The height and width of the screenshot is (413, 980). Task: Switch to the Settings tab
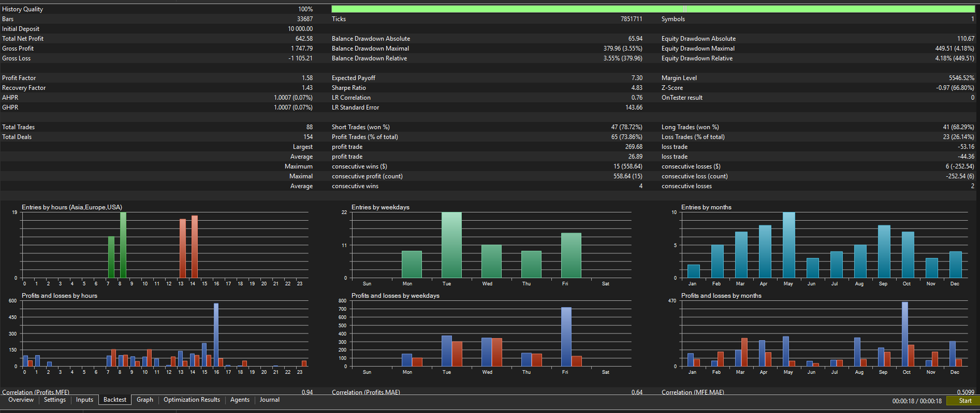(x=55, y=400)
